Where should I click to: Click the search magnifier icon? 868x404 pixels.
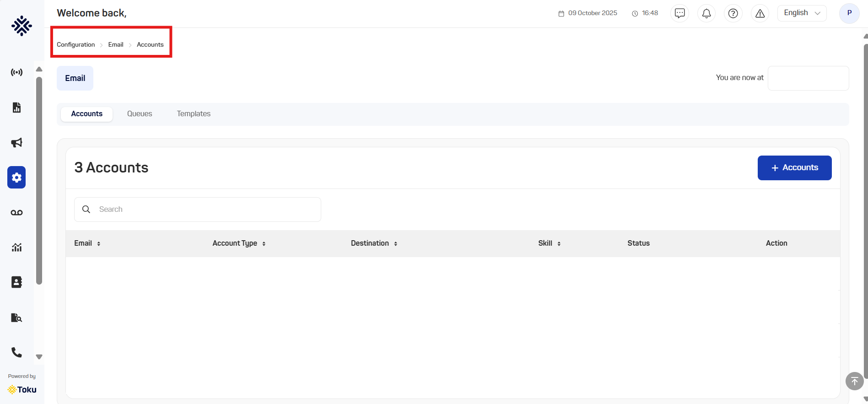click(86, 209)
